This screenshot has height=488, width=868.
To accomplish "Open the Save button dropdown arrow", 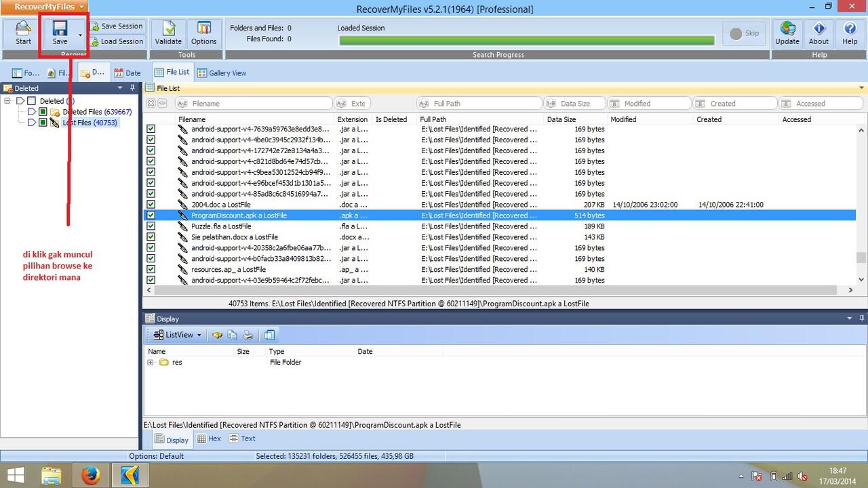I will (80, 34).
